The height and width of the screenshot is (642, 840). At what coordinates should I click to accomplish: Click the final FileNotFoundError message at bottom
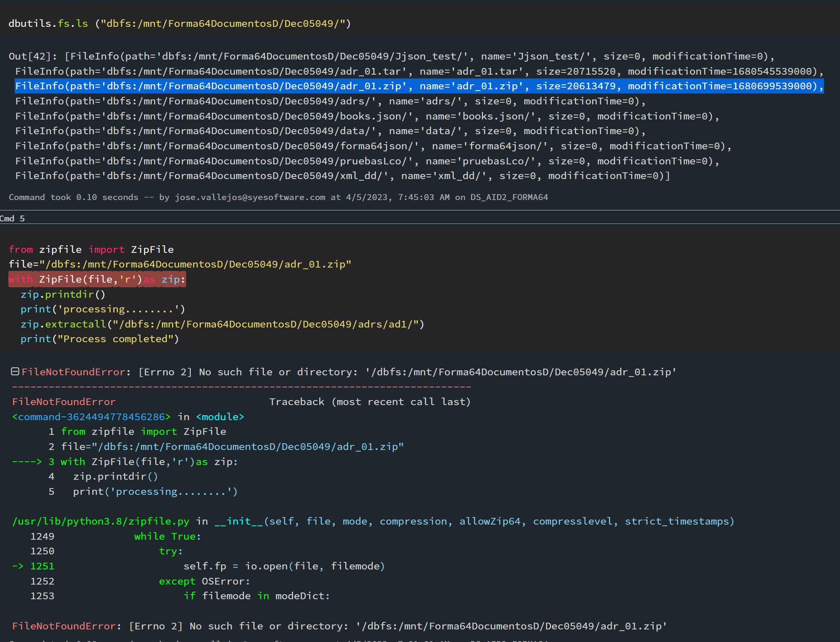pyautogui.click(x=339, y=626)
